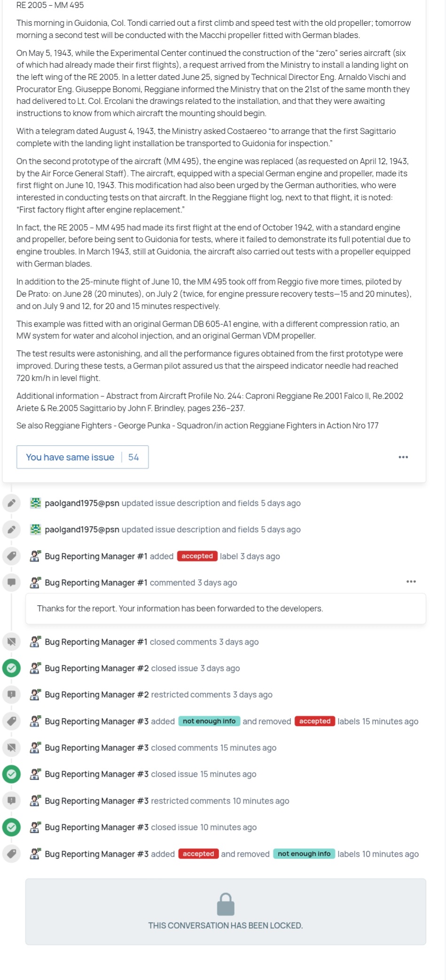
Task: Click the restricted comments icon from 3 days ago
Action: tap(12, 695)
